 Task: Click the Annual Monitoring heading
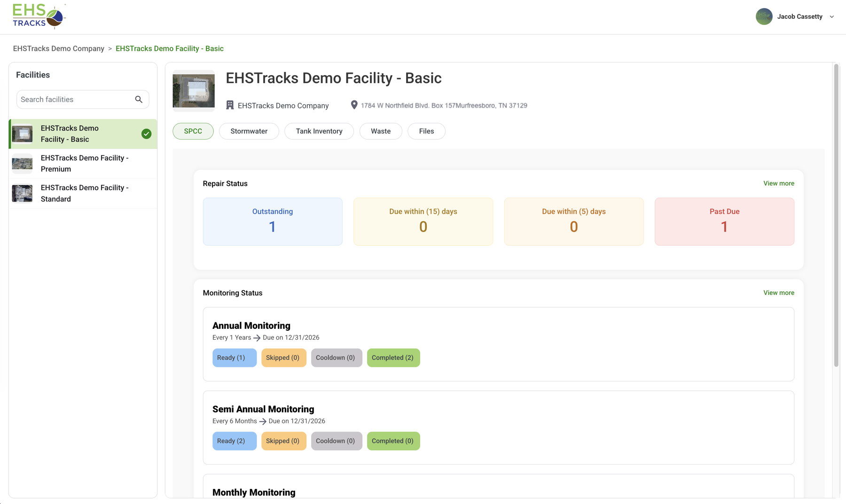click(251, 326)
